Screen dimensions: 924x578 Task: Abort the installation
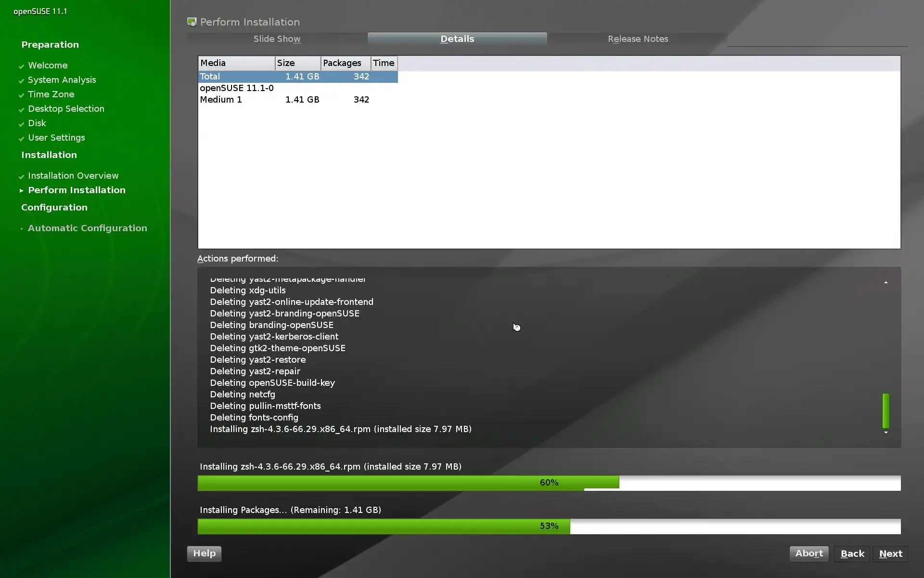[808, 553]
